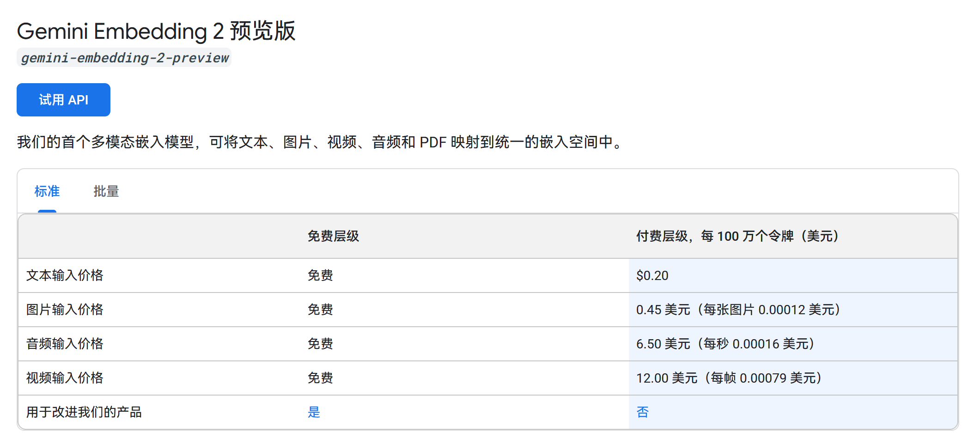This screenshot has width=980, height=445.
Task: Click the 试用 API button
Action: click(63, 100)
